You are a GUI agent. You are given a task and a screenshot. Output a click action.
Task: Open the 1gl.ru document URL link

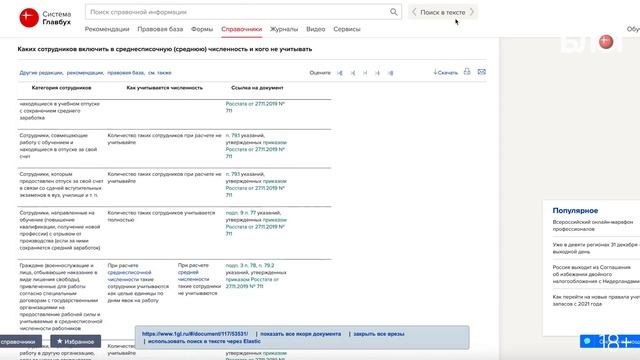[195, 333]
